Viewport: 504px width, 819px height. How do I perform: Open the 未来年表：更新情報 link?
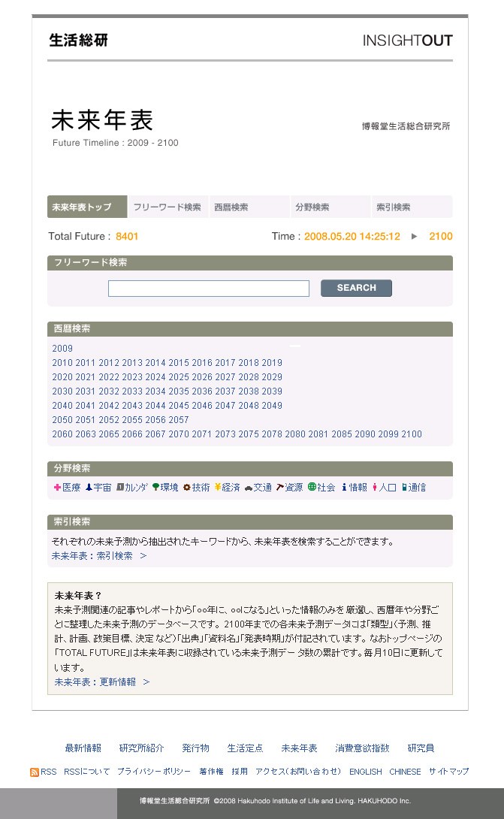pyautogui.click(x=102, y=682)
